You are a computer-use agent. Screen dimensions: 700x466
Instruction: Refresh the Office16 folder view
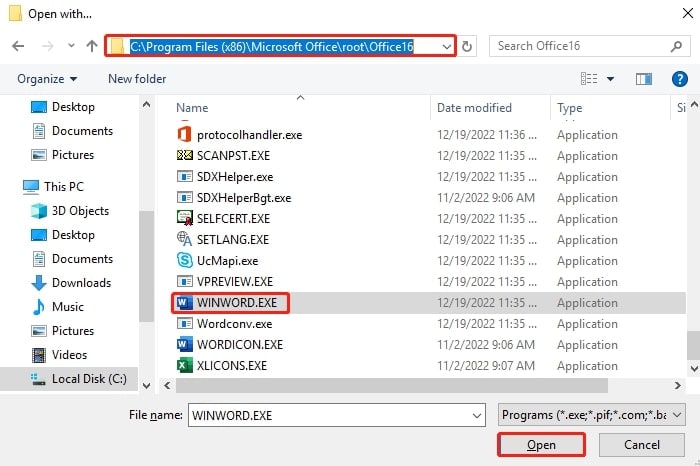coord(467,46)
